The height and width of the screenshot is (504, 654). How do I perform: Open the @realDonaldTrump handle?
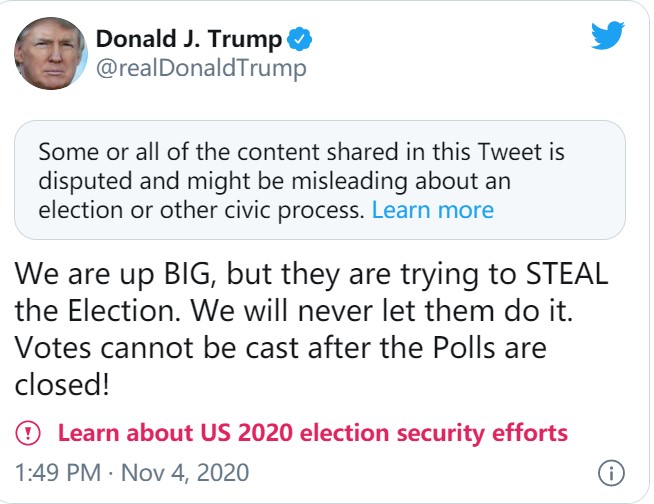[x=200, y=69]
